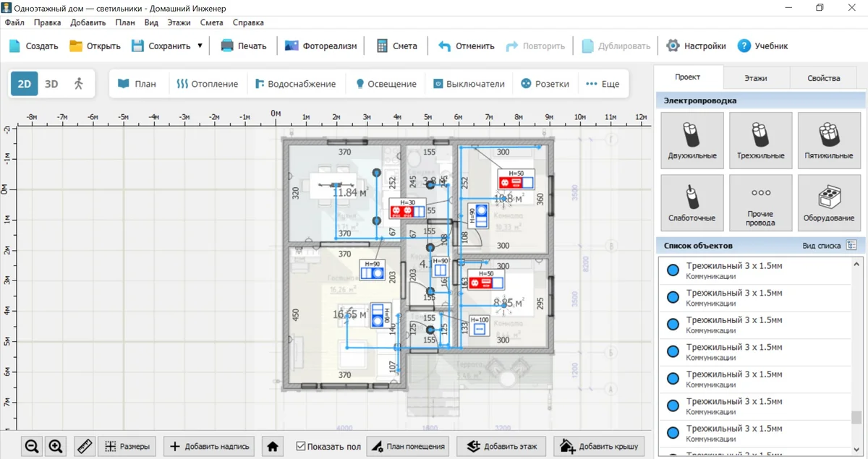Switch to 3D view mode
This screenshot has height=459, width=868.
pos(51,84)
